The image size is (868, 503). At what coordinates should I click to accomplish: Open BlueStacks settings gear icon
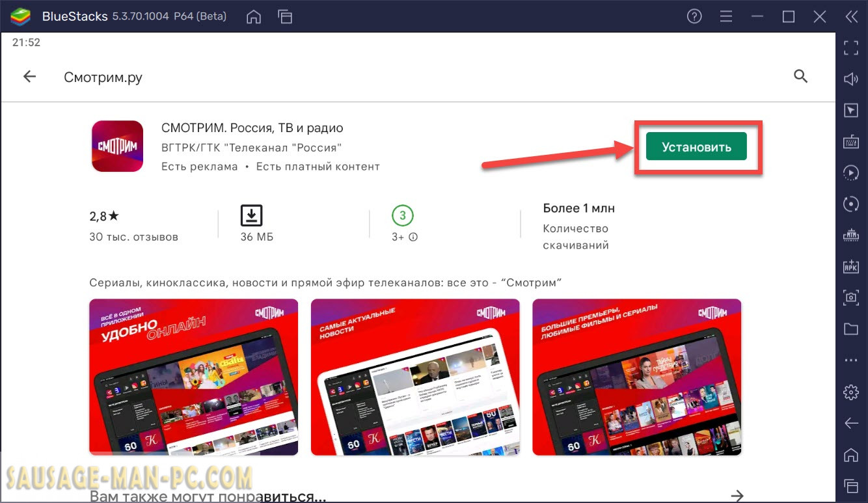tap(851, 392)
